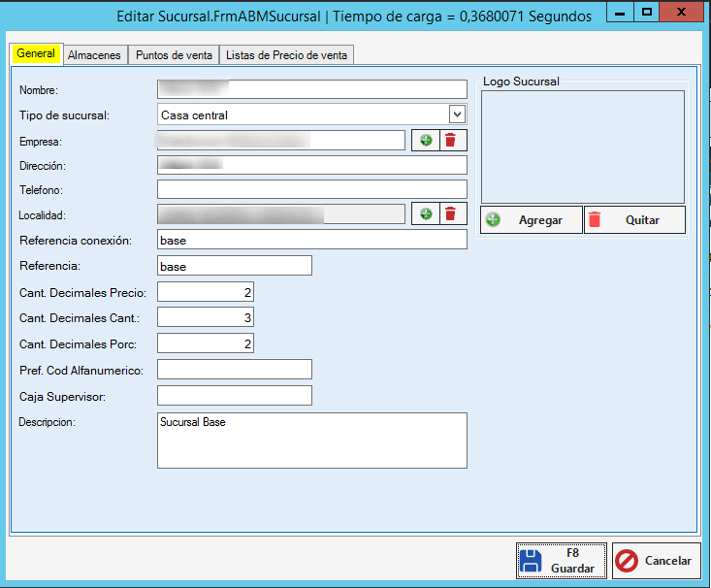
Task: Focus the Referencia conexión field
Action: point(311,240)
